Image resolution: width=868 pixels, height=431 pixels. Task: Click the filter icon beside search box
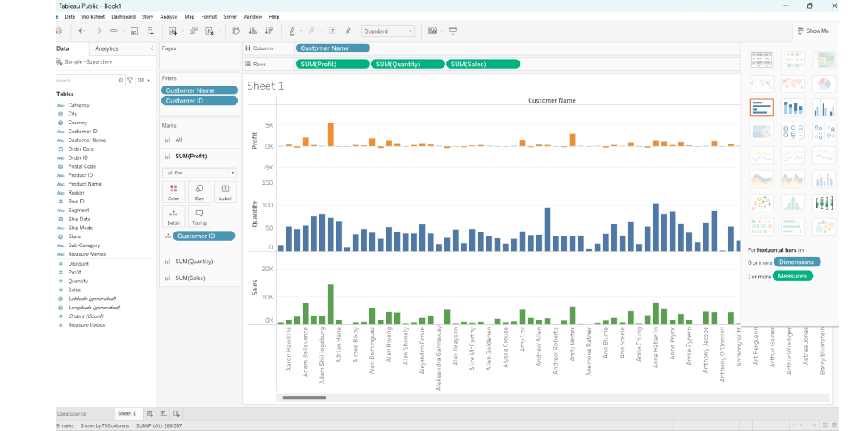click(x=130, y=81)
